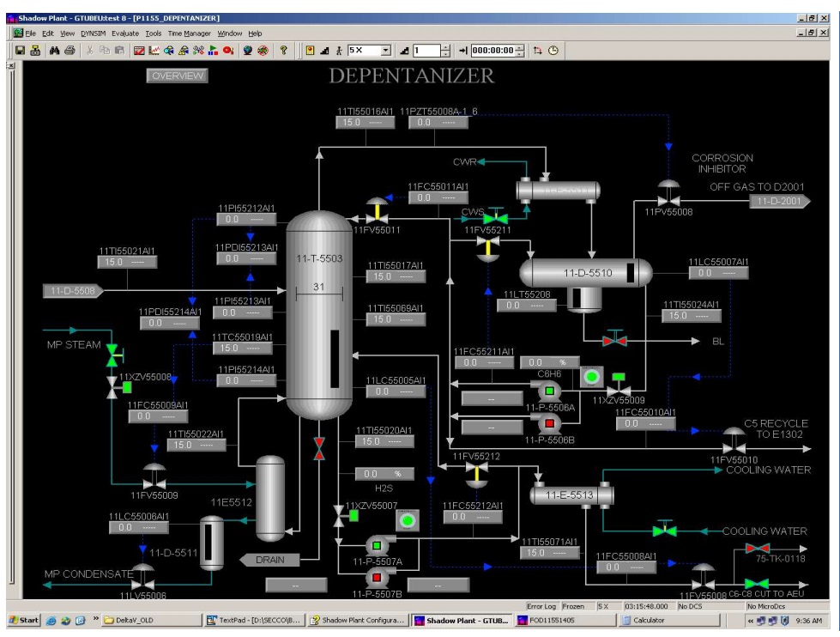Screen dimensions: 840x637
Task: Click the Paste clipboard toolbar icon
Action: 120,51
